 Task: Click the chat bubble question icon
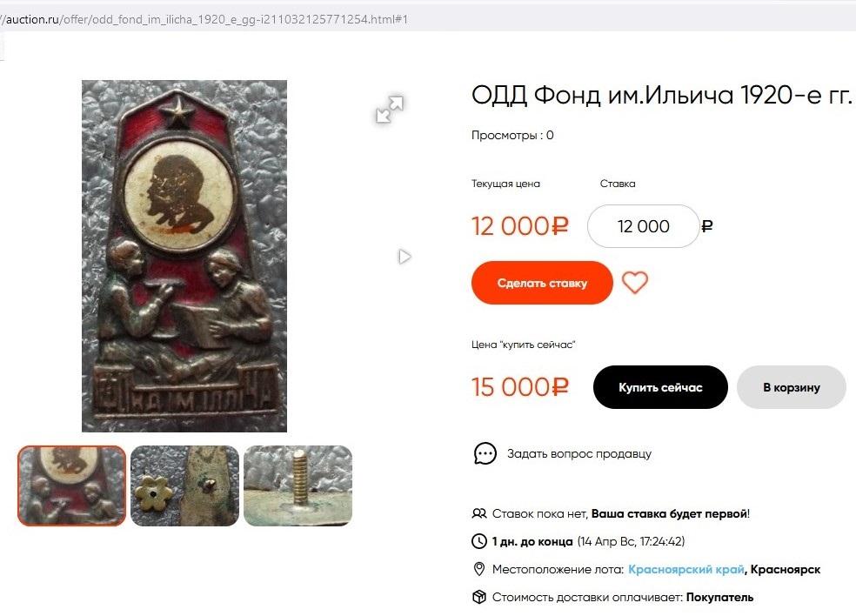click(x=485, y=453)
